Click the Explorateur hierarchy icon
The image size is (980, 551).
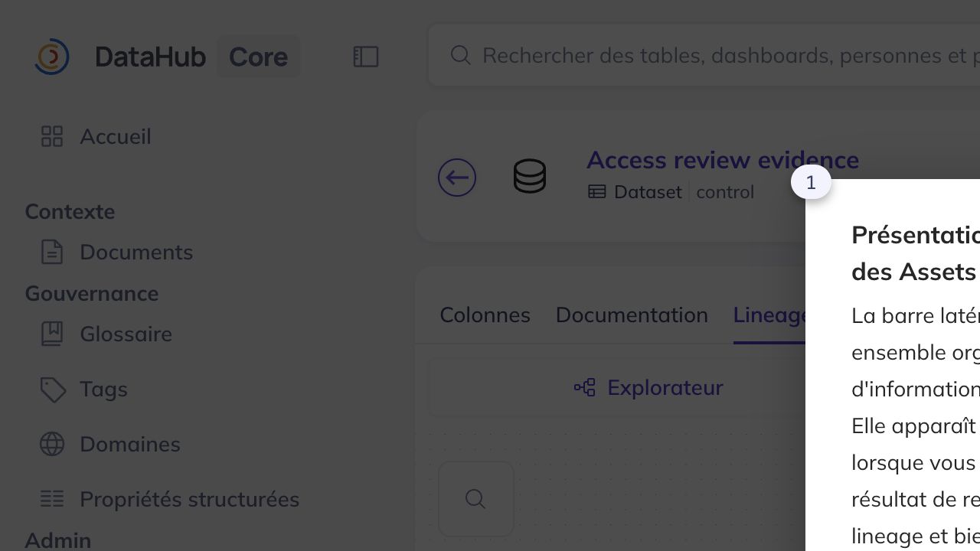pos(585,387)
